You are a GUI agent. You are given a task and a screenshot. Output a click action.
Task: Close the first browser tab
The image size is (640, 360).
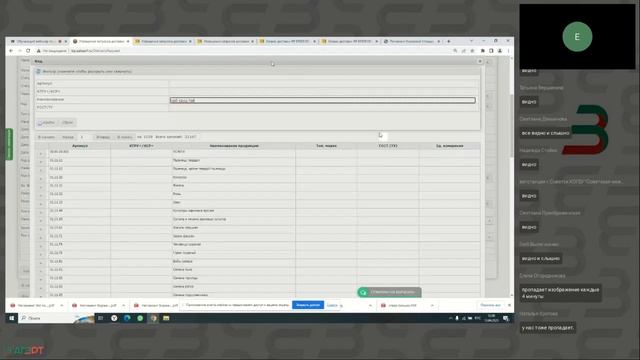click(66, 41)
